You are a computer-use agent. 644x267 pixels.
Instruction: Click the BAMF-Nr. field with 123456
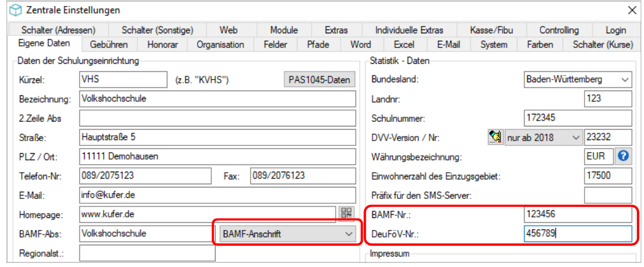(578, 215)
